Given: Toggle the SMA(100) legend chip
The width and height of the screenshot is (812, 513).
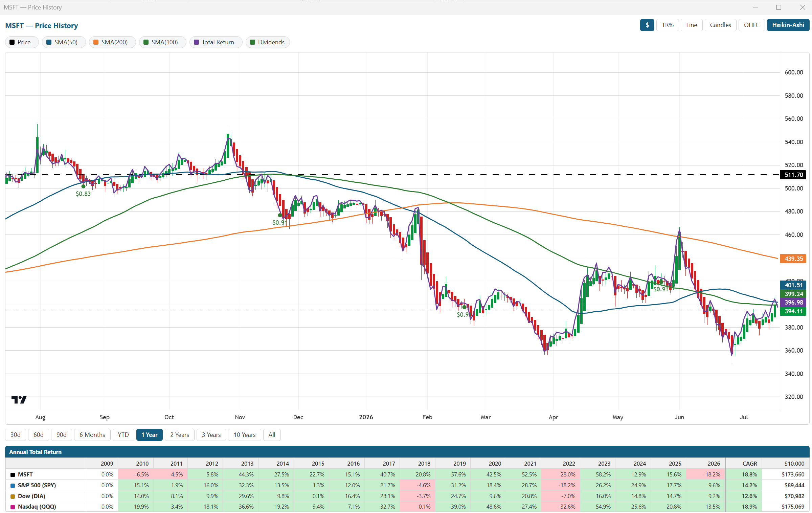Looking at the screenshot, I should tap(162, 42).
